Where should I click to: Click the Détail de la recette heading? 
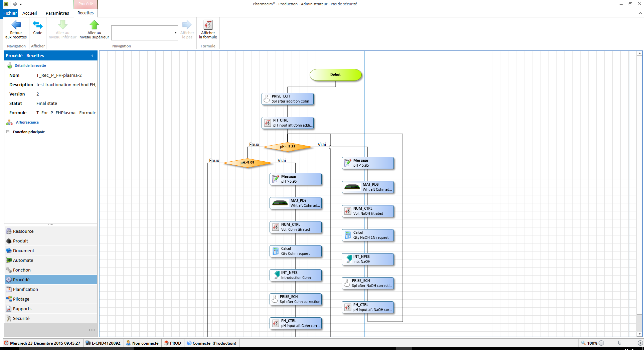click(x=30, y=65)
